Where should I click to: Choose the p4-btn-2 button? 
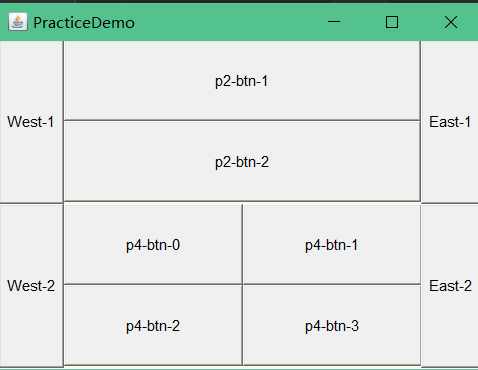(x=153, y=325)
